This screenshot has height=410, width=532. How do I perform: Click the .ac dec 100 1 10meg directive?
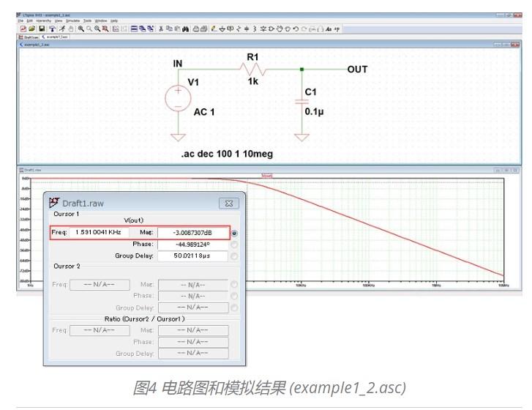(x=227, y=154)
